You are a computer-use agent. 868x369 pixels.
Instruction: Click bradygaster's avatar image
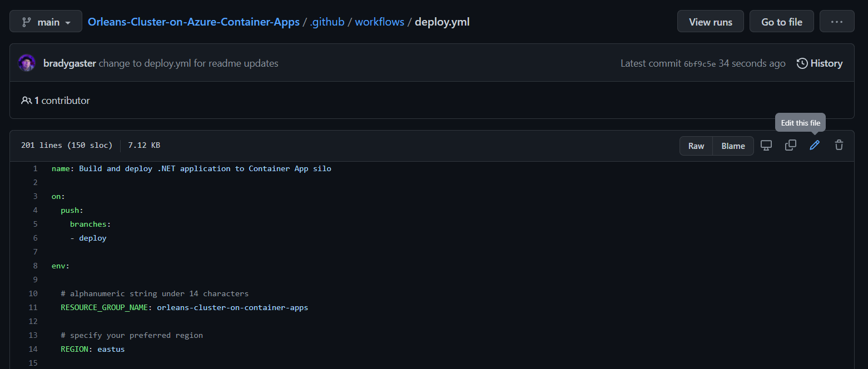(x=27, y=63)
